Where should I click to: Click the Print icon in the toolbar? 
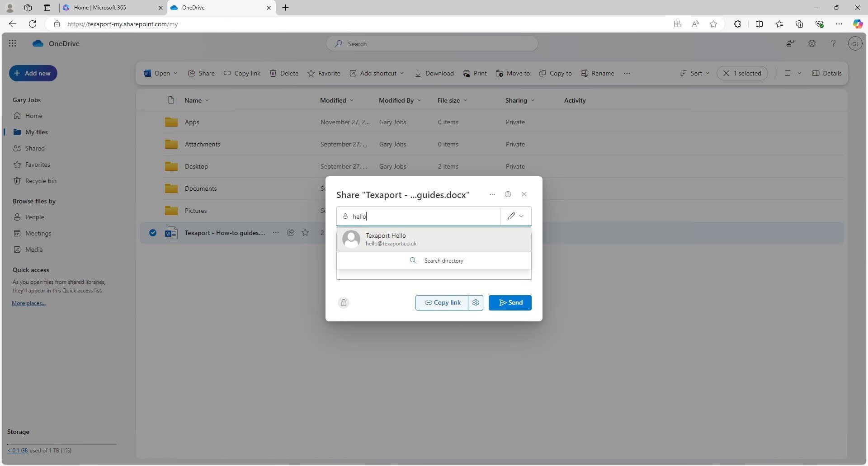[467, 73]
